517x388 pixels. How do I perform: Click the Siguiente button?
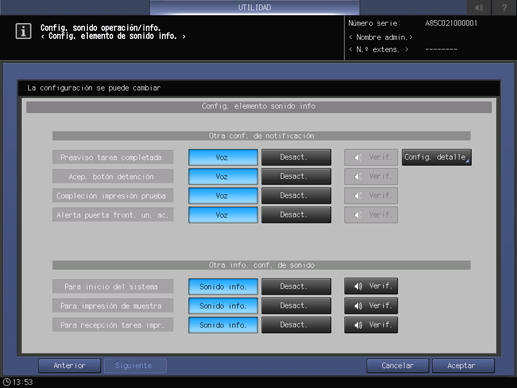tap(135, 366)
